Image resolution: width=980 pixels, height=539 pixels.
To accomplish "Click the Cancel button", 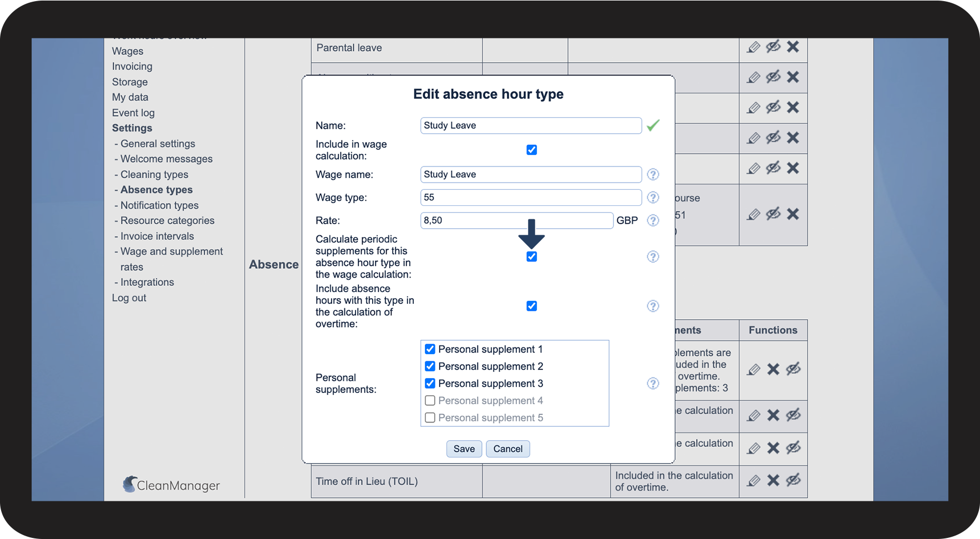I will [508, 449].
